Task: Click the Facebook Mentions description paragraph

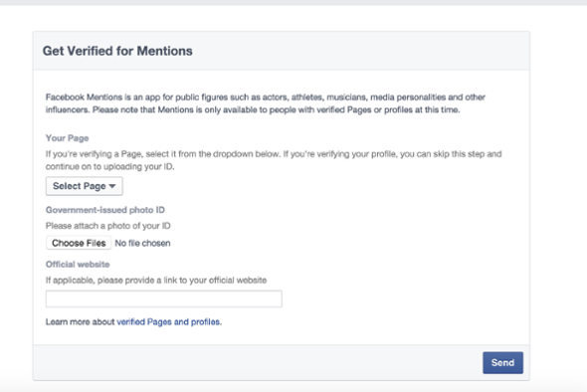Action: (266, 103)
